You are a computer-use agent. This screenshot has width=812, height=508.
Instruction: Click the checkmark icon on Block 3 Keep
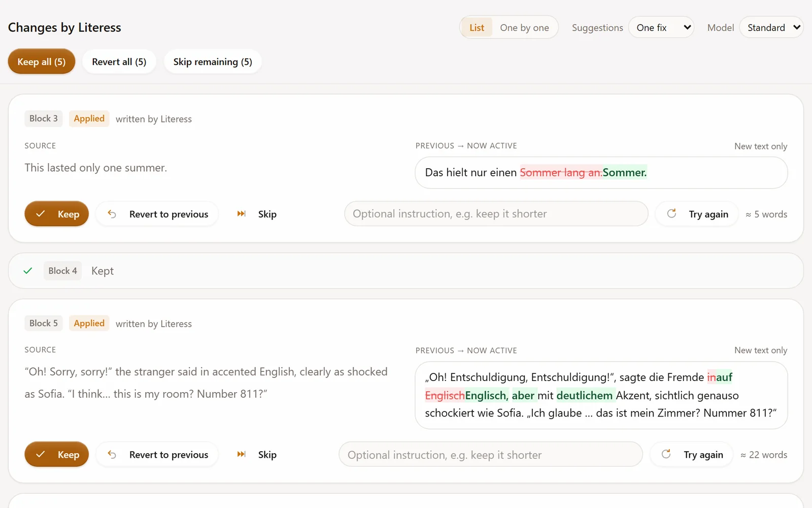41,214
